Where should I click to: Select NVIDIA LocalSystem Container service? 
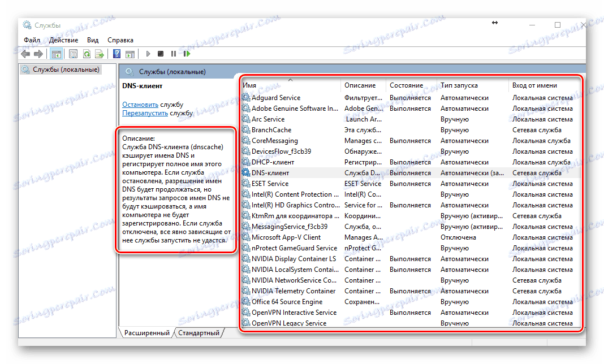pos(410,270)
